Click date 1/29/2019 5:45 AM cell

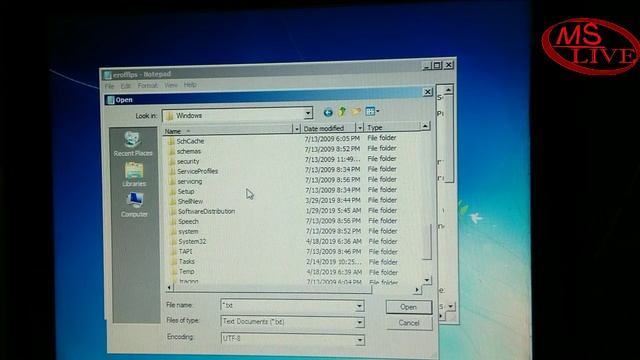coord(333,211)
